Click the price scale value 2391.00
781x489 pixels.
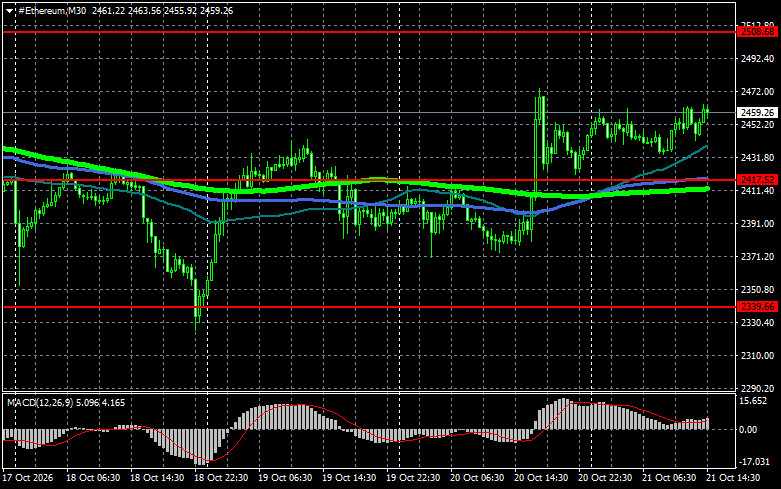click(x=758, y=224)
